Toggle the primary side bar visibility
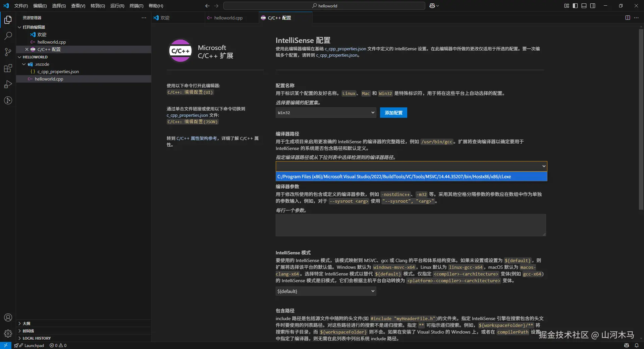 pyautogui.click(x=575, y=6)
